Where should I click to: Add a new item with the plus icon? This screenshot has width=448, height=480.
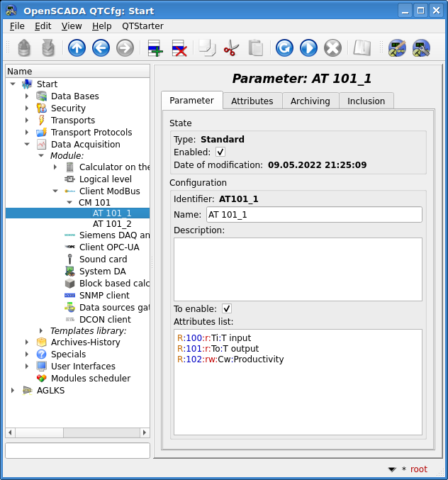155,48
